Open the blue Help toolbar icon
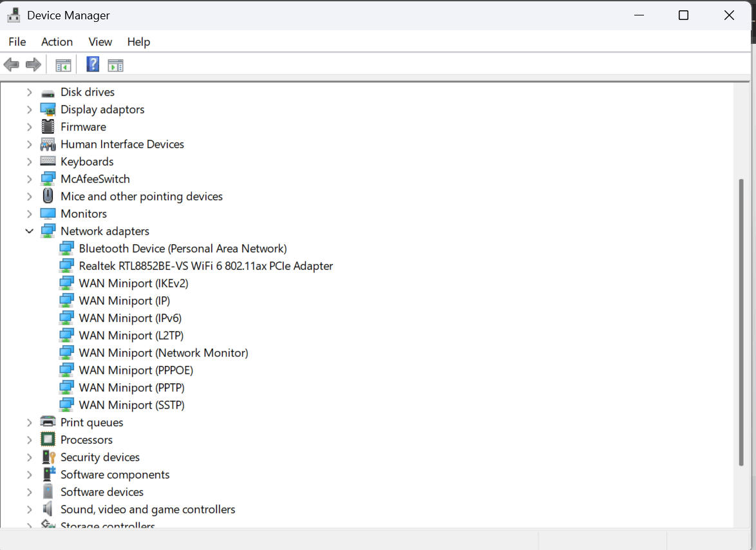The width and height of the screenshot is (756, 550). pos(93,64)
